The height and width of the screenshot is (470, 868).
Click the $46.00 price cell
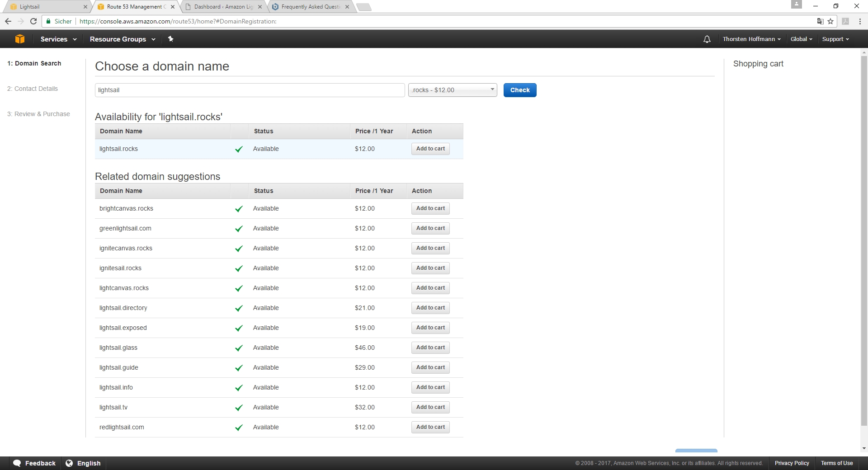pyautogui.click(x=365, y=348)
